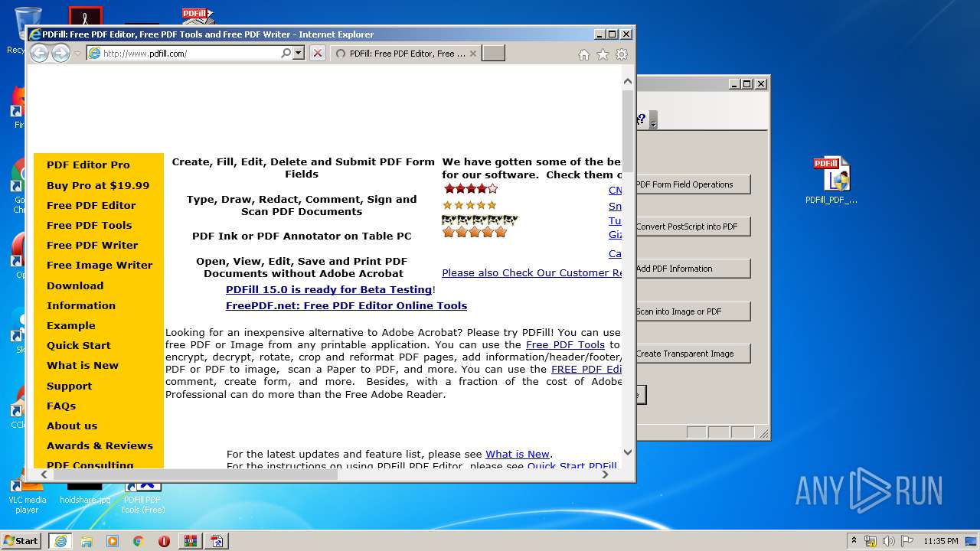Open Windows Explorer from the taskbar

[87, 541]
